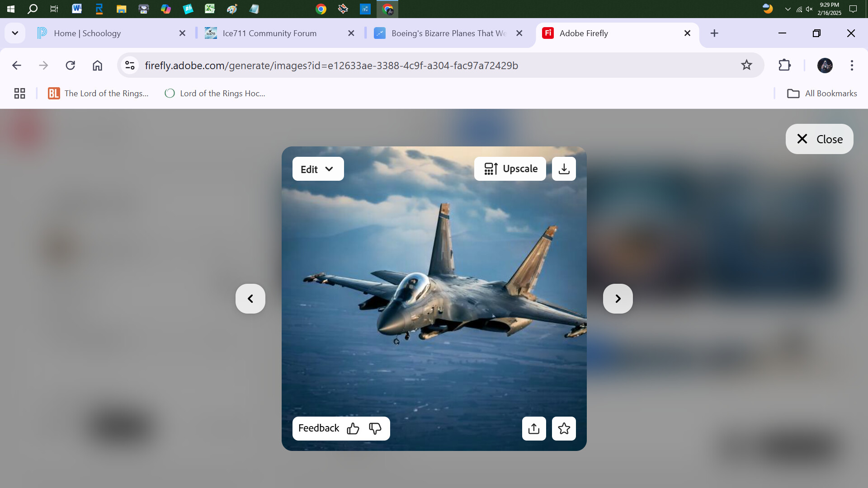Viewport: 868px width, 488px height.
Task: Expand the tab search dropdown arrow
Action: pyautogui.click(x=15, y=33)
